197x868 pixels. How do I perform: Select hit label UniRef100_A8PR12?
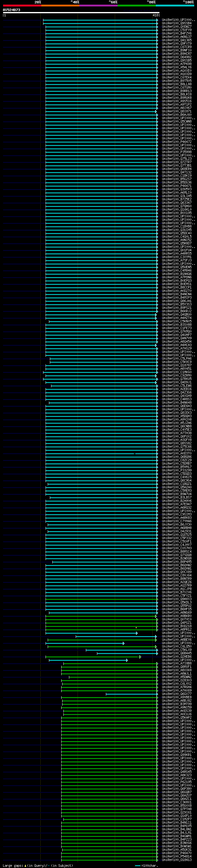177,629
